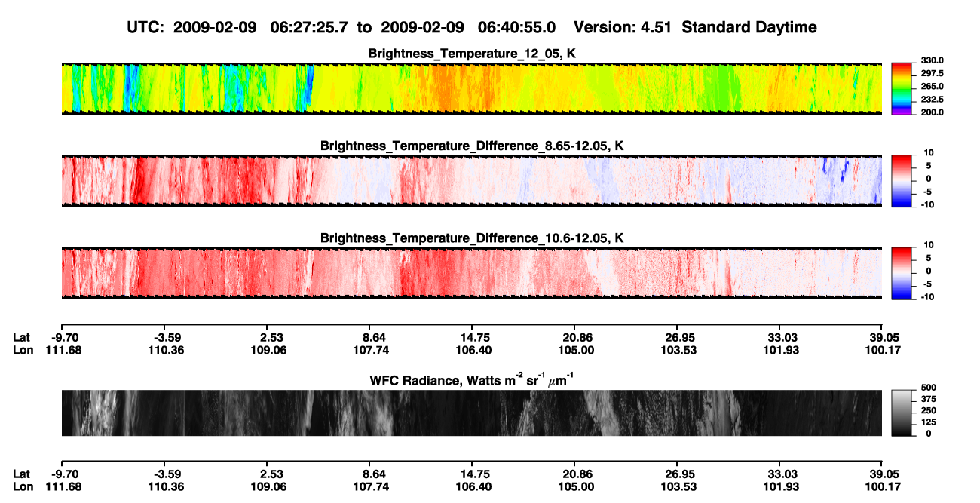Click the red-blue colorbar of the 10.6-12.05 panel
Image resolution: width=980 pixels, height=503 pixels.
click(x=902, y=272)
